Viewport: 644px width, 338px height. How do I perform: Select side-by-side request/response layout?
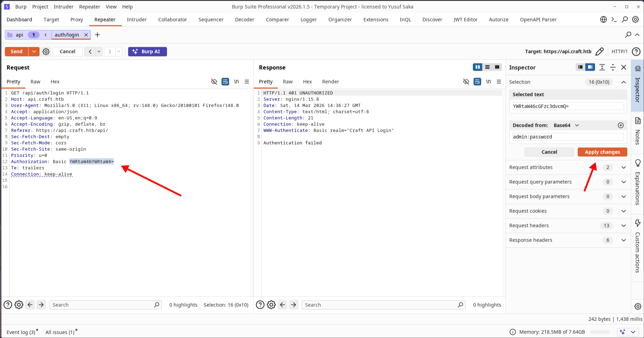pyautogui.click(x=477, y=67)
